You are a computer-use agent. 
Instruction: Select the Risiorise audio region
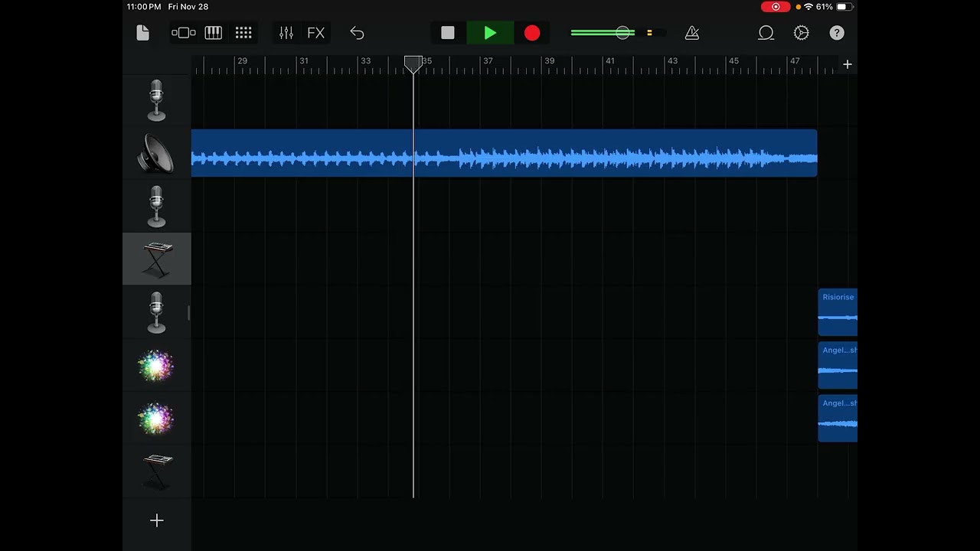838,312
